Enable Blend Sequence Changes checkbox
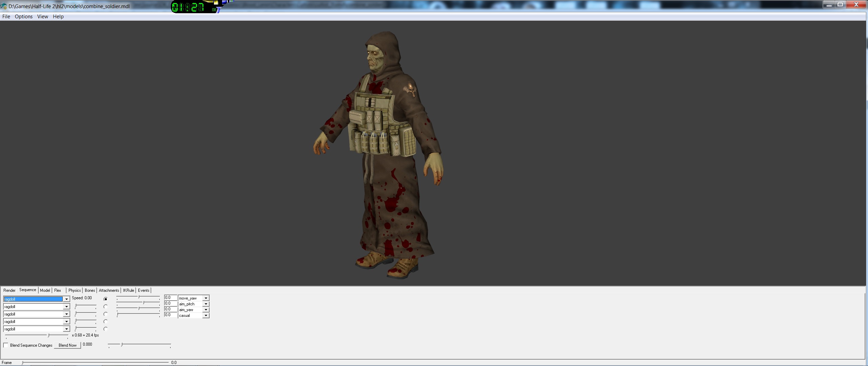The width and height of the screenshot is (868, 366). tap(6, 345)
